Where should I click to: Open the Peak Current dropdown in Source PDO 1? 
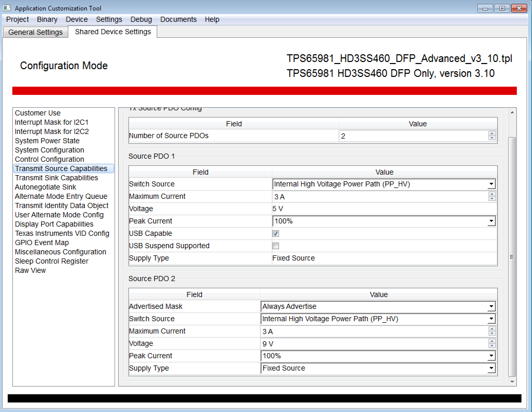tap(491, 221)
